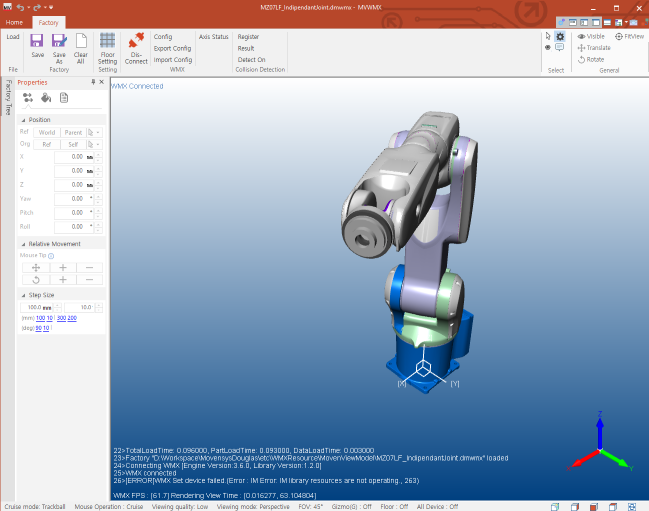Open the paint bucket appearance tab
Viewport: 649px width, 511px height.
click(46, 98)
